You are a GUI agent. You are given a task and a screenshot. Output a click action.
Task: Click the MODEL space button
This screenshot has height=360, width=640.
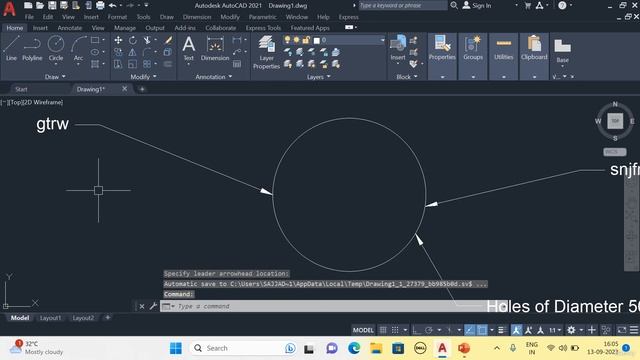pyautogui.click(x=363, y=330)
